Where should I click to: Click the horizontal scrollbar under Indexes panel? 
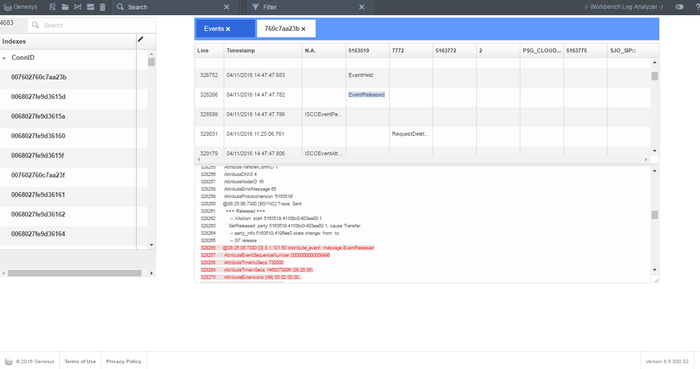pos(75,273)
